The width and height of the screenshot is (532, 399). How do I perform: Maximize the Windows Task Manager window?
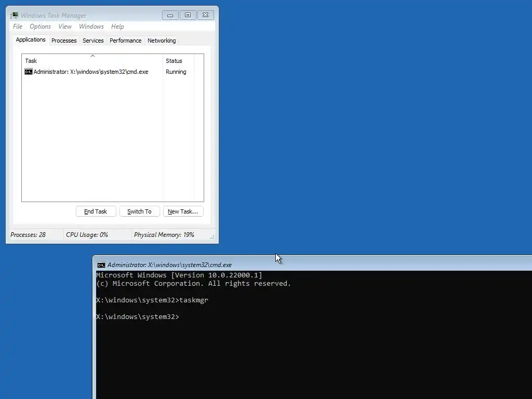pos(188,15)
